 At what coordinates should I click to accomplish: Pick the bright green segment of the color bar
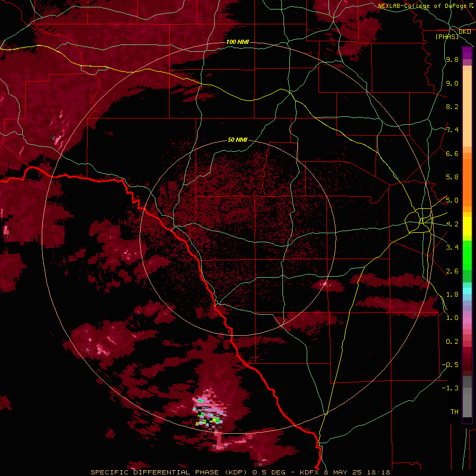[467, 255]
